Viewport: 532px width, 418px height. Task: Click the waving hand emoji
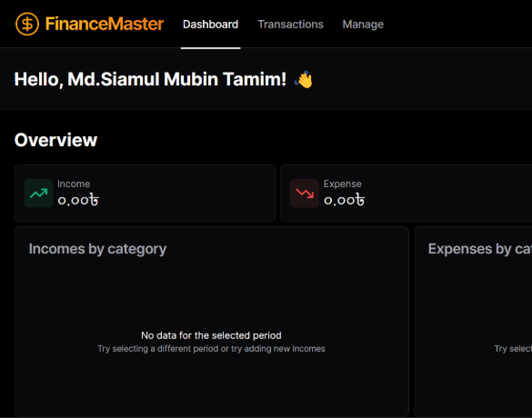point(304,79)
